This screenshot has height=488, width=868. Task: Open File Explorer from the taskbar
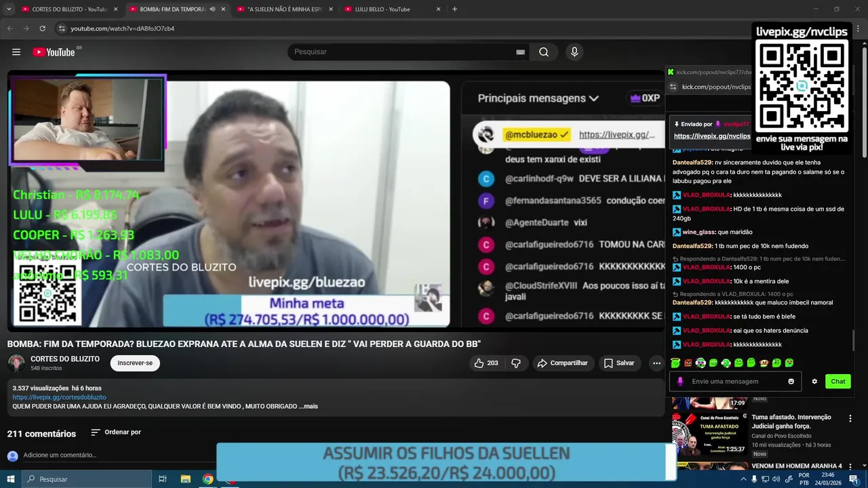pyautogui.click(x=185, y=479)
